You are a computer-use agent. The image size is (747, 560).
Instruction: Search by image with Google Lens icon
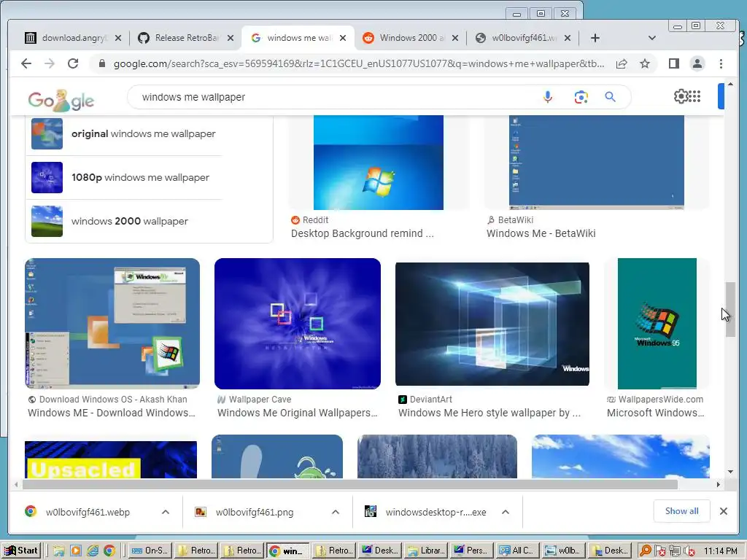(581, 97)
